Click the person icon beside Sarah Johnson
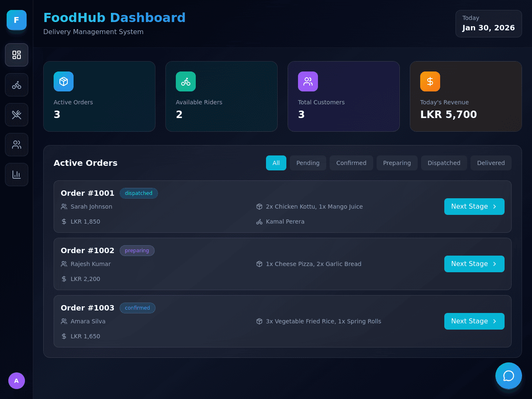This screenshot has height=399, width=532. 64,207
